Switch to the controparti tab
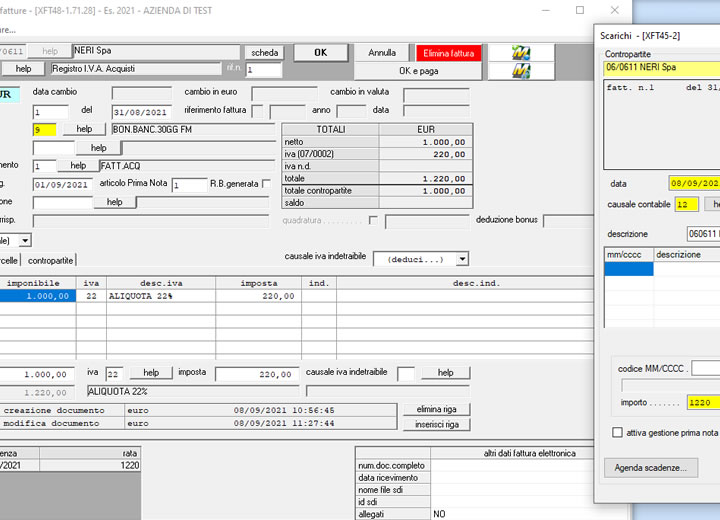The height and width of the screenshot is (520, 720). 50,259
